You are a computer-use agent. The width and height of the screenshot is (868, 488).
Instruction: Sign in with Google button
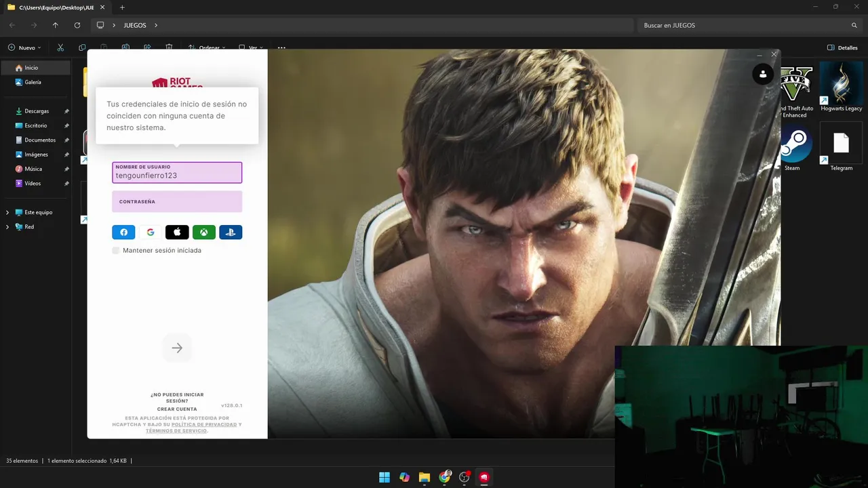click(150, 232)
